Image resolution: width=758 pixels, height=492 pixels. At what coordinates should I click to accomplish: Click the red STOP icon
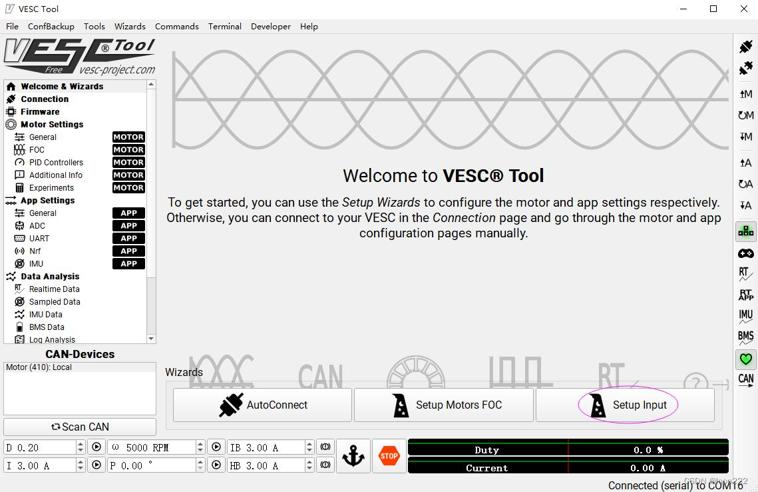pos(389,456)
